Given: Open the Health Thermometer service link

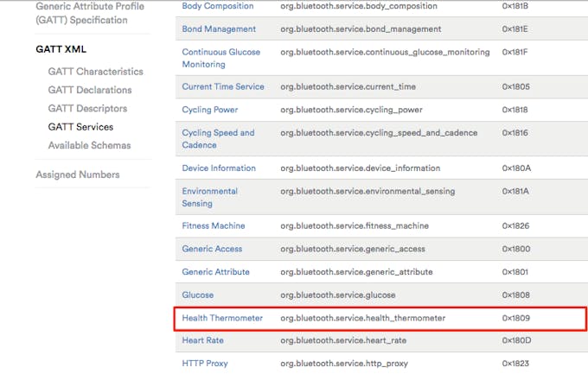Looking at the screenshot, I should click(222, 318).
